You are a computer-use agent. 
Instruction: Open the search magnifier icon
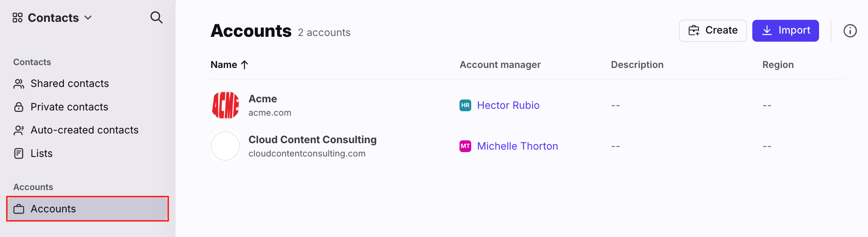(156, 17)
